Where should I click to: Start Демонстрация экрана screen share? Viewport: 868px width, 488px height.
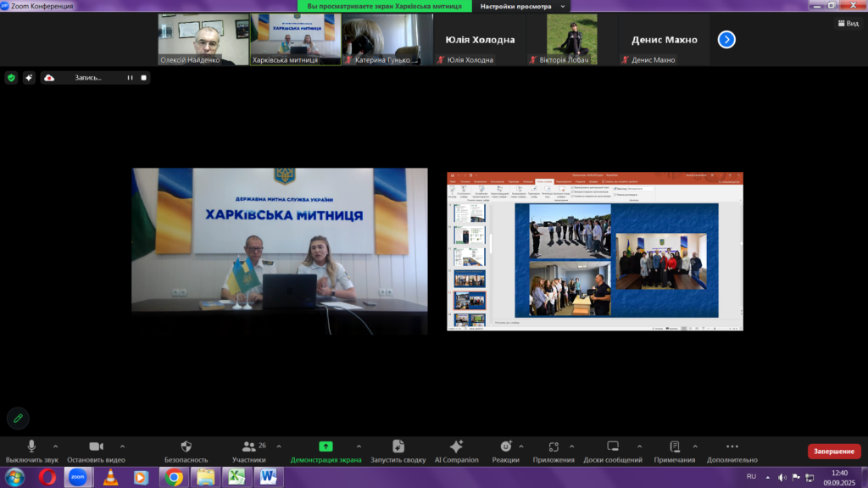click(325, 452)
